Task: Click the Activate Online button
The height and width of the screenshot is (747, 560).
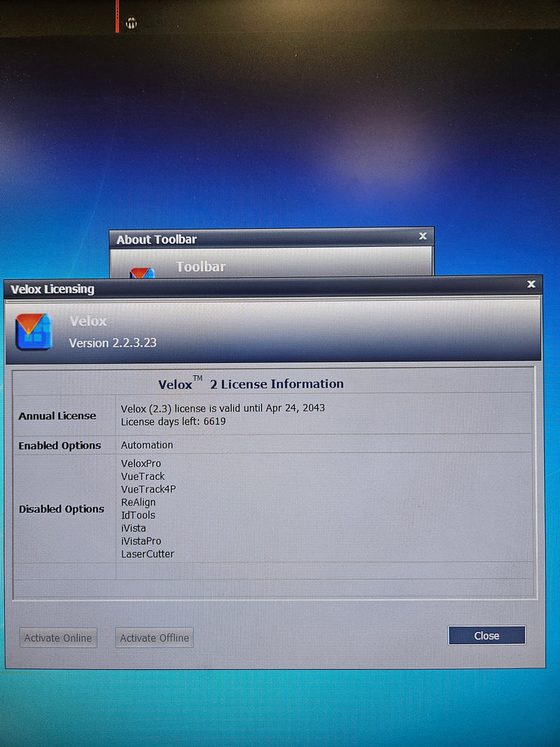Action: click(58, 637)
